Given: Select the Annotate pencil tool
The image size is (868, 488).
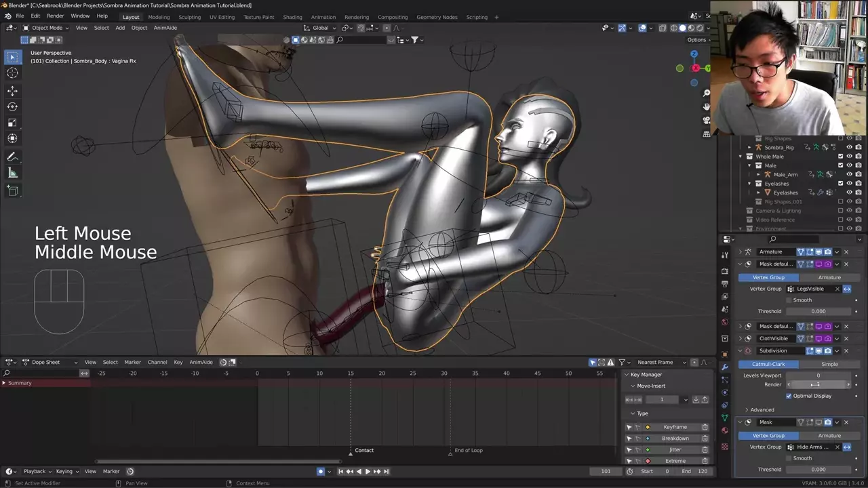Looking at the screenshot, I should point(12,157).
